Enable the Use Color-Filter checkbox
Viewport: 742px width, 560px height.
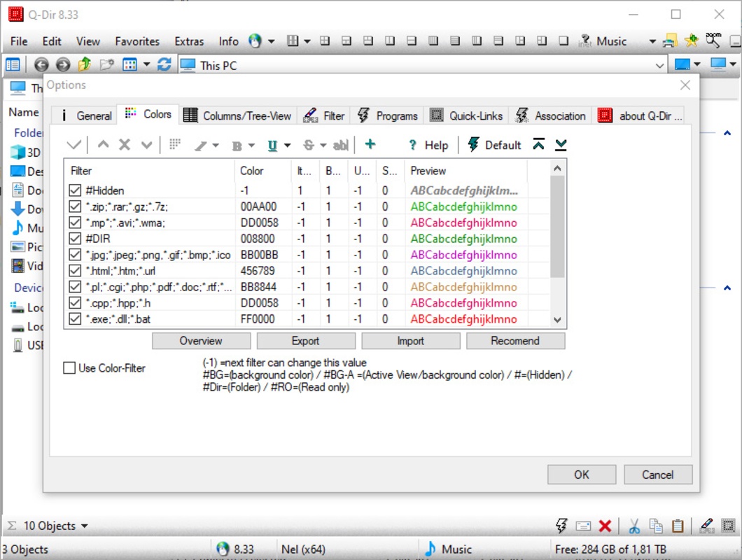[69, 368]
